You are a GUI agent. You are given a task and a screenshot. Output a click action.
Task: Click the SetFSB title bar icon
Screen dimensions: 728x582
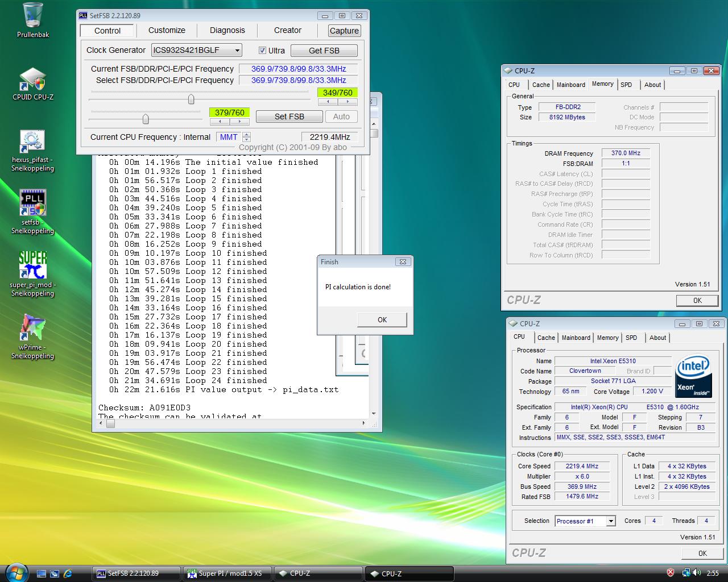point(83,16)
